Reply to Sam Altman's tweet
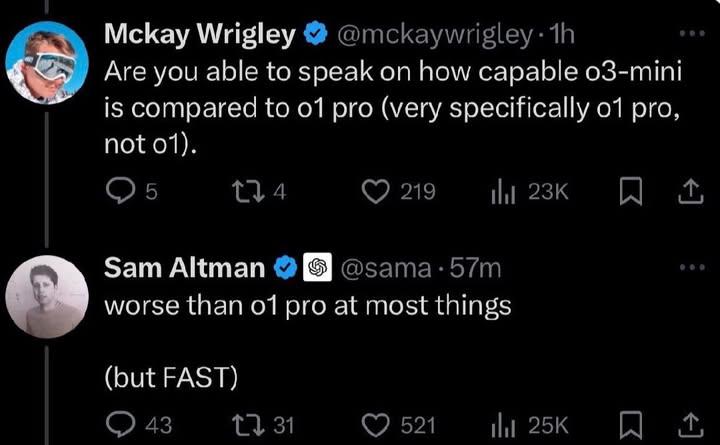The width and height of the screenshot is (720, 445). click(119, 425)
